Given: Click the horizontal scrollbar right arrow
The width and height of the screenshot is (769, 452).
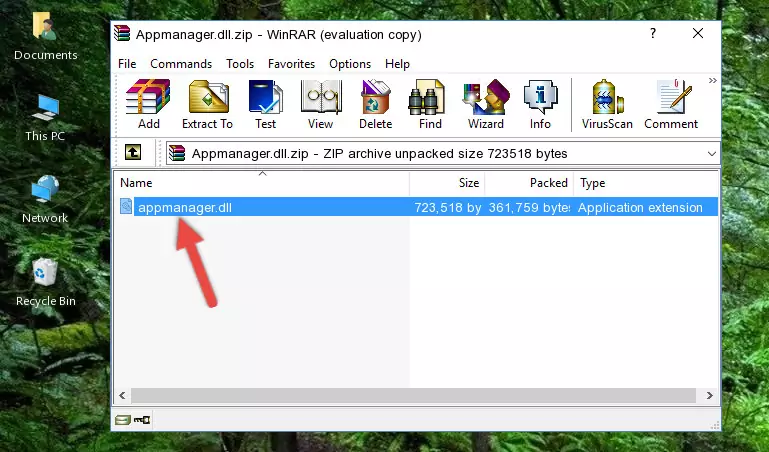Looking at the screenshot, I should coord(709,395).
